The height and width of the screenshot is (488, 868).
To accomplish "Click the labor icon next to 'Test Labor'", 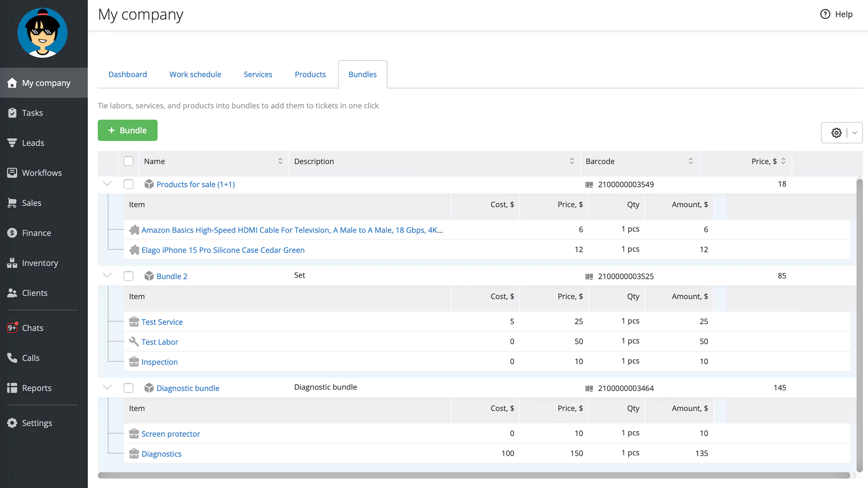I will tap(133, 341).
